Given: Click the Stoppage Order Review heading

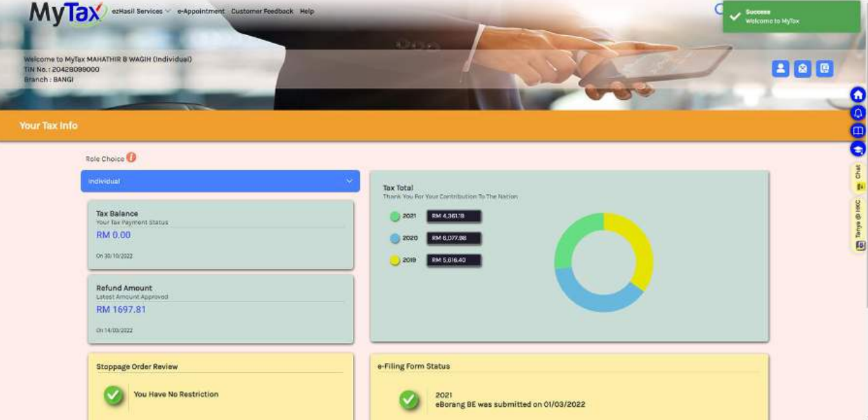Looking at the screenshot, I should tap(137, 367).
